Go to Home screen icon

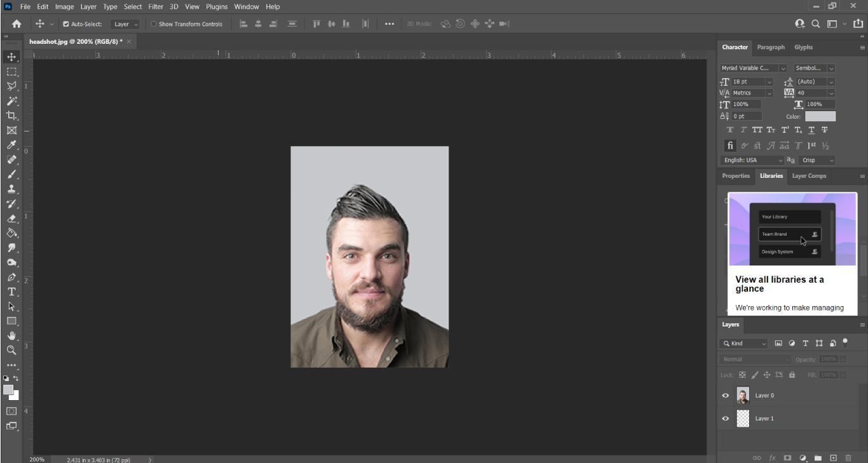tap(17, 23)
